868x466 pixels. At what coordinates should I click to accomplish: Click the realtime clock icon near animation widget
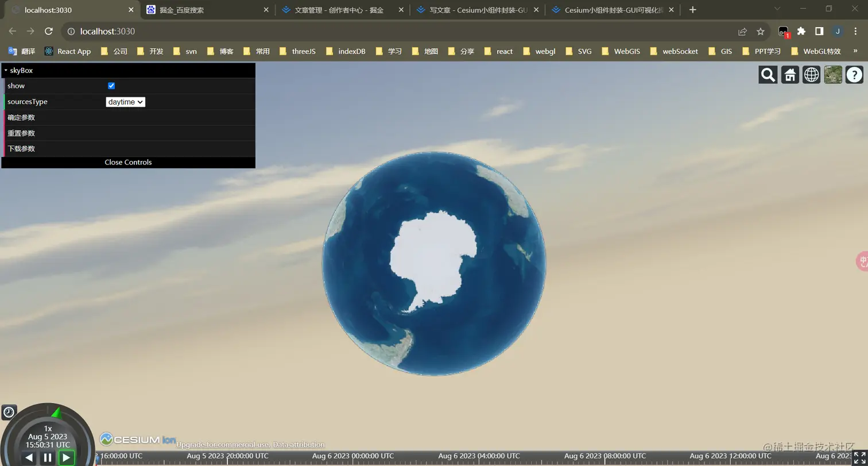click(9, 412)
